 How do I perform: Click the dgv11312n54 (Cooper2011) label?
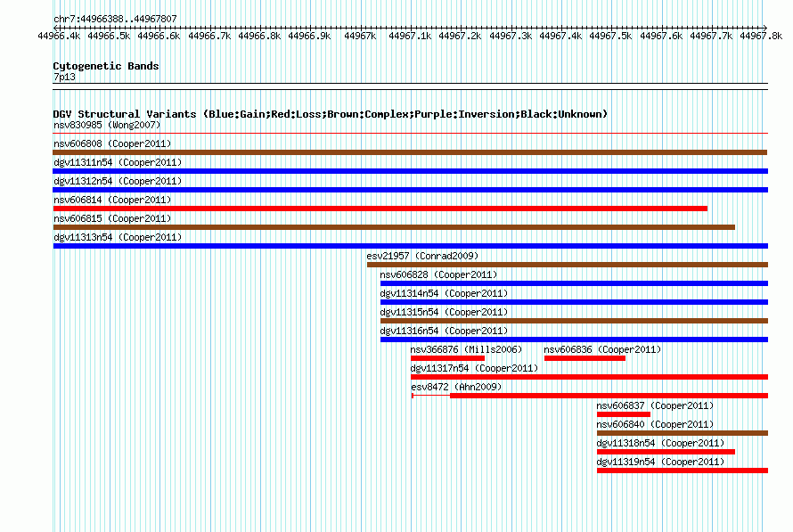pos(118,181)
